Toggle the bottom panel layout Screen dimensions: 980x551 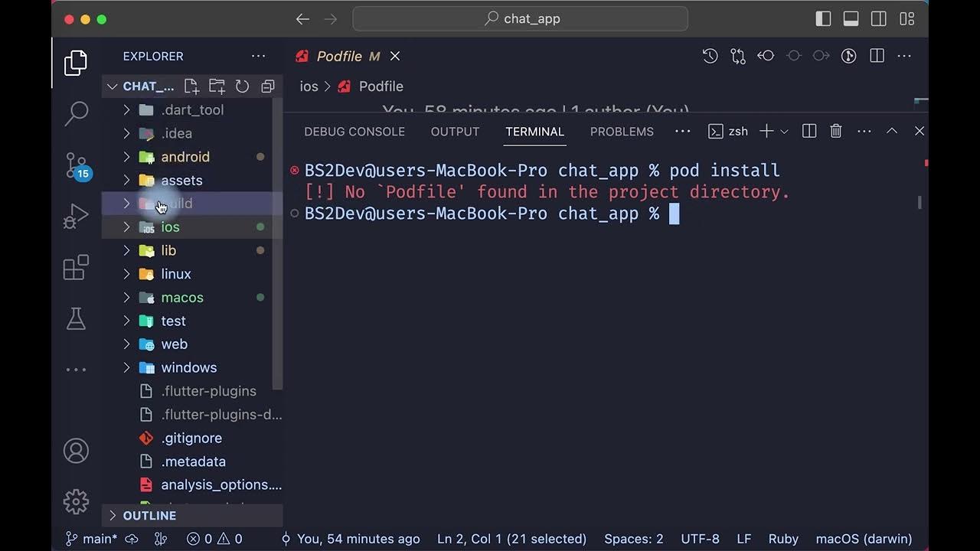(x=851, y=19)
